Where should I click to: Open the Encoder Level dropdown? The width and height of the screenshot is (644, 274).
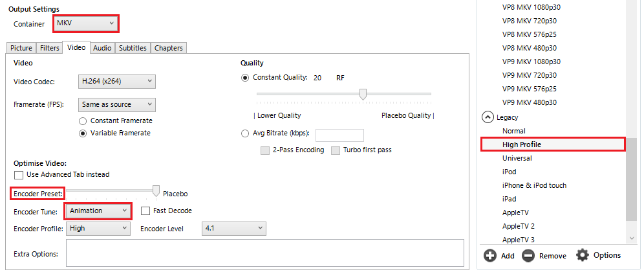click(x=233, y=229)
